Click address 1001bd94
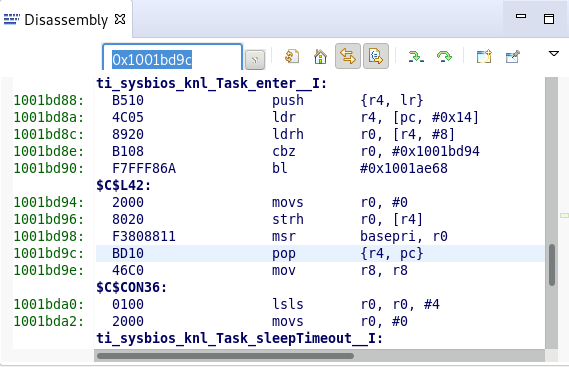 (49, 202)
